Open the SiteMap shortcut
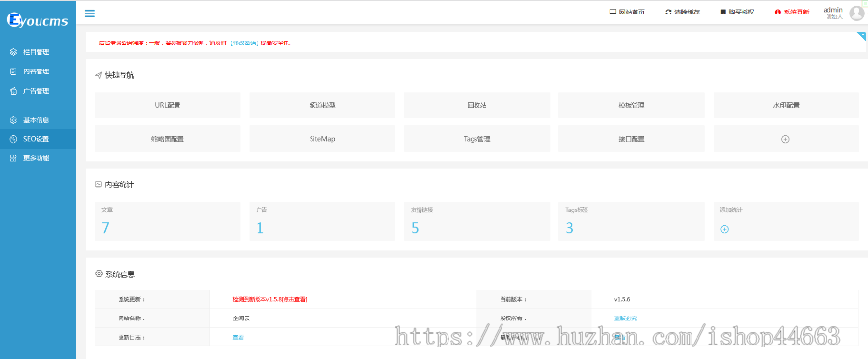868x359 pixels. (322, 139)
